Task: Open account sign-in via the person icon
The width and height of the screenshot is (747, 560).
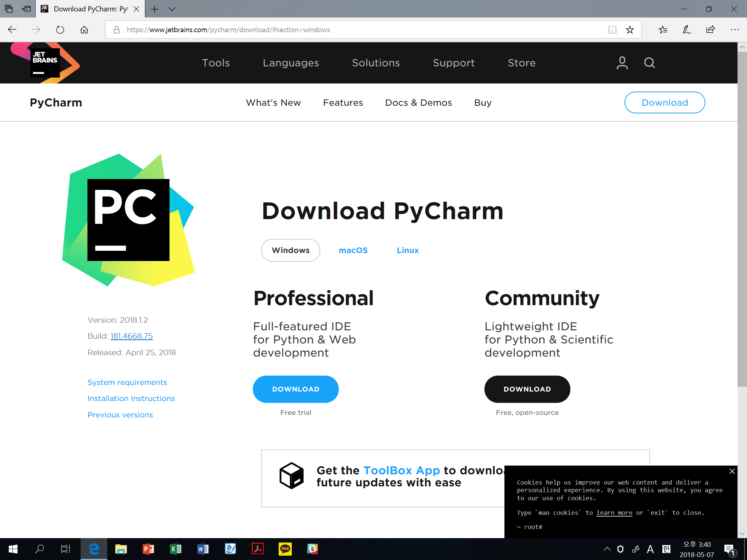Action: (622, 63)
